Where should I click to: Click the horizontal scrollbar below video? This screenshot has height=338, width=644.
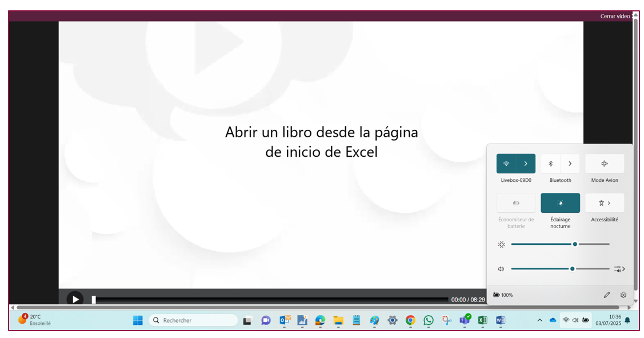pyautogui.click(x=318, y=307)
